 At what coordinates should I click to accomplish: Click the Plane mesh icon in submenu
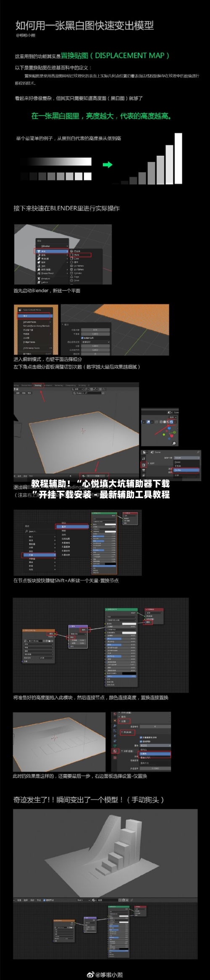(72, 255)
